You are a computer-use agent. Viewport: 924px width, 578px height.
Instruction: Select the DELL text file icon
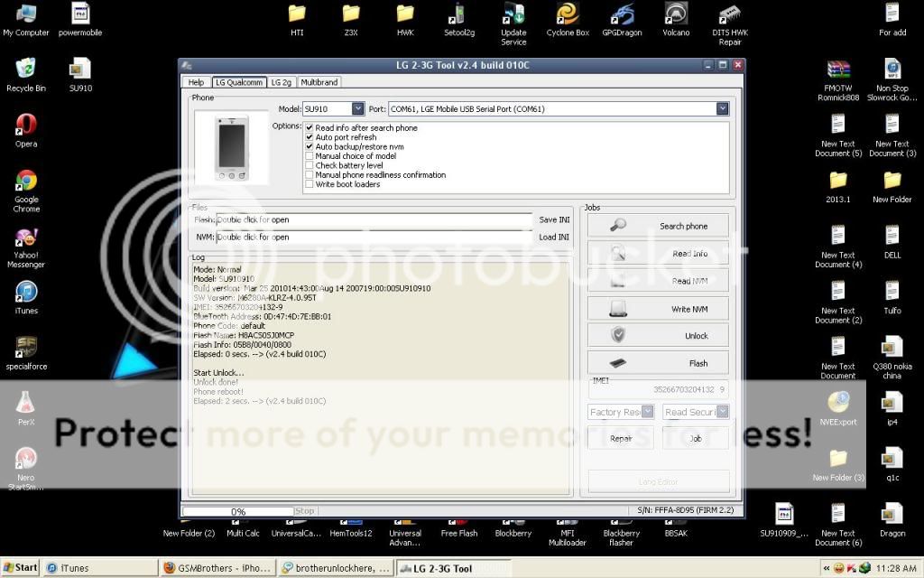(892, 242)
